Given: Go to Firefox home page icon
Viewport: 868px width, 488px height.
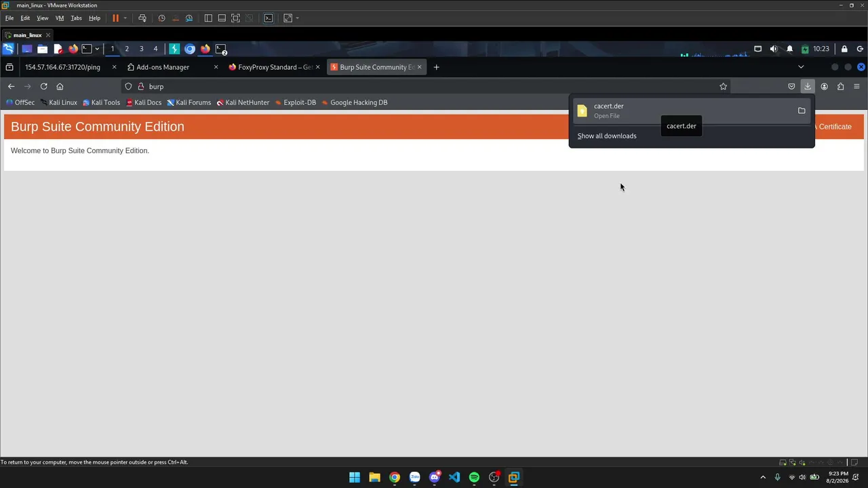Looking at the screenshot, I should click(x=60, y=86).
